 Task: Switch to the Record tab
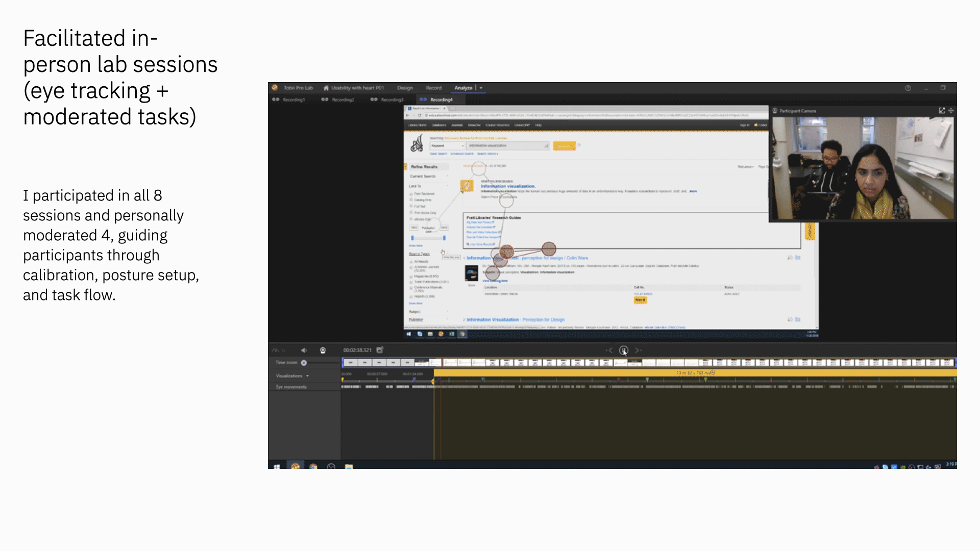[x=433, y=88]
